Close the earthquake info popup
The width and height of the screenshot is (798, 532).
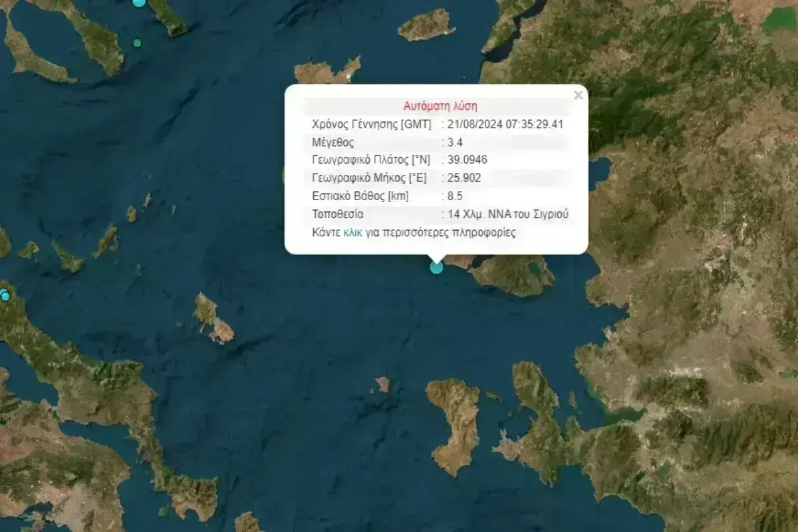pos(578,96)
